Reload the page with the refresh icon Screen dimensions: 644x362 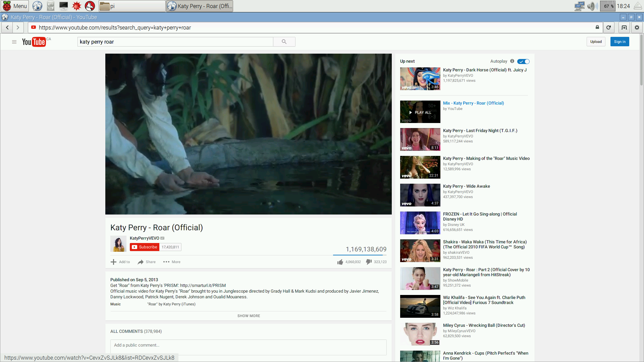tap(608, 27)
